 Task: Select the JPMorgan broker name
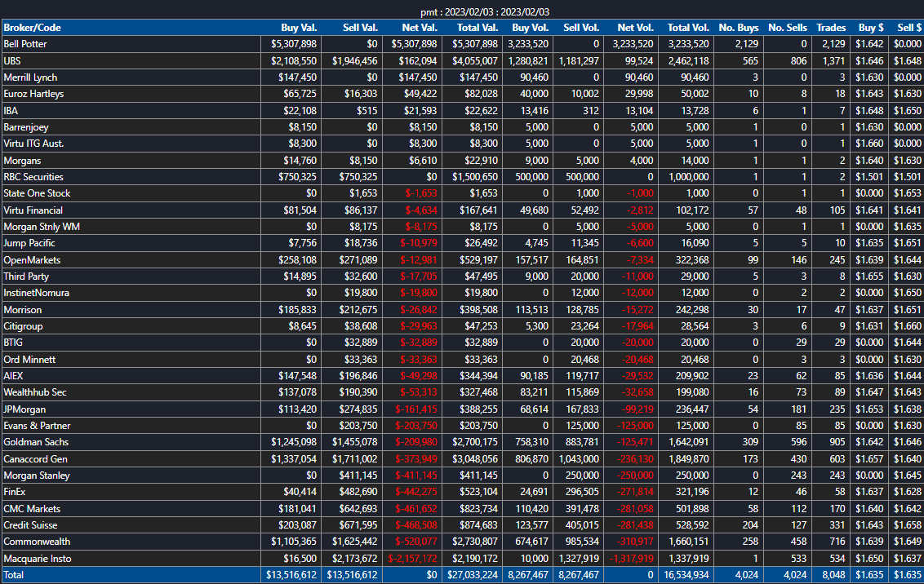24,409
